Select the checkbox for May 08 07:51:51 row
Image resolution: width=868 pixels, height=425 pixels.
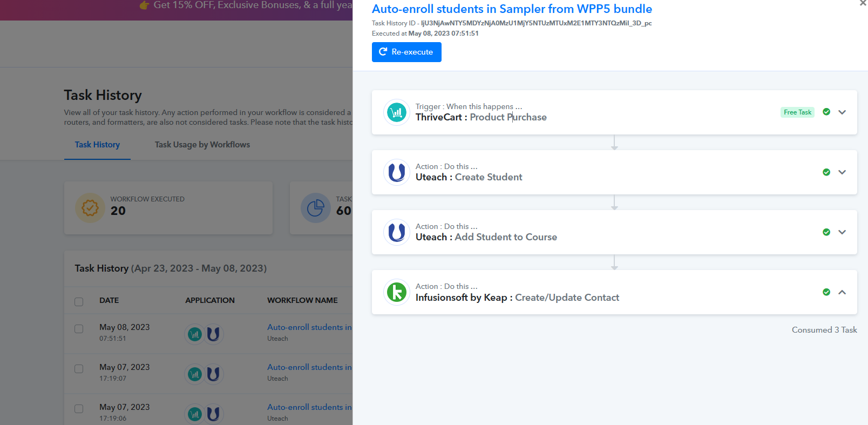coord(79,329)
